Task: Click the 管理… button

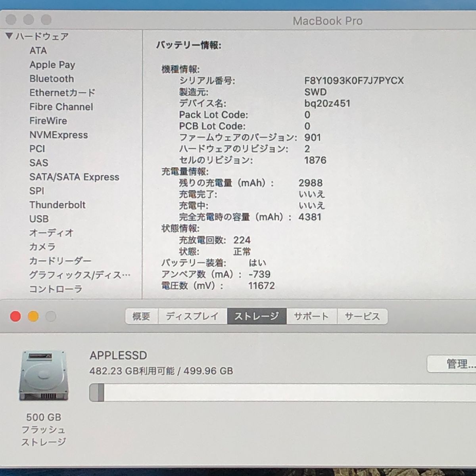Action: click(452, 363)
